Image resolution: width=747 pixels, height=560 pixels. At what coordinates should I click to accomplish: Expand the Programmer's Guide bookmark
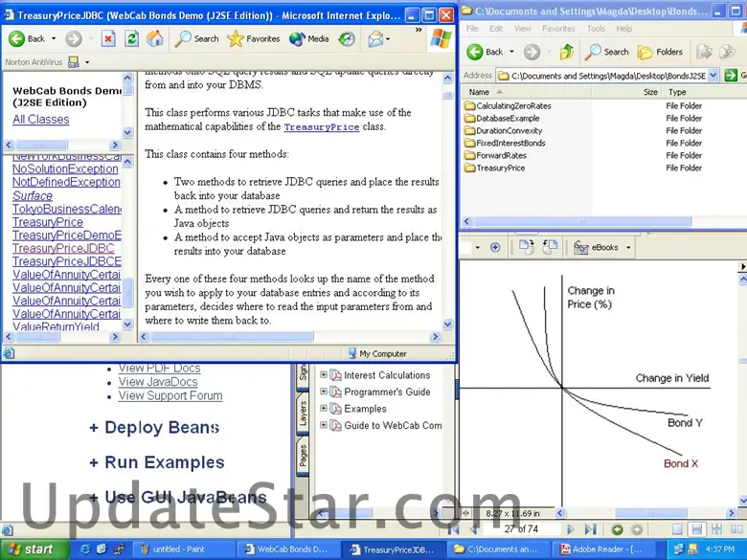324,392
